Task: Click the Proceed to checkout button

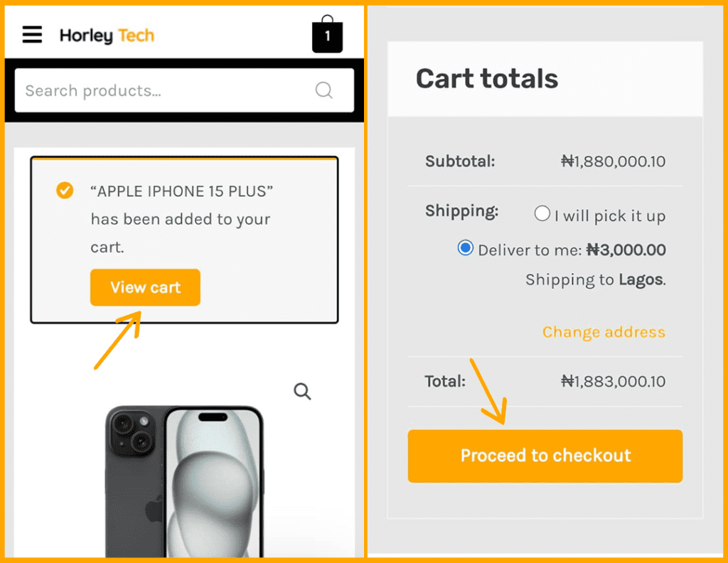Action: (x=545, y=456)
